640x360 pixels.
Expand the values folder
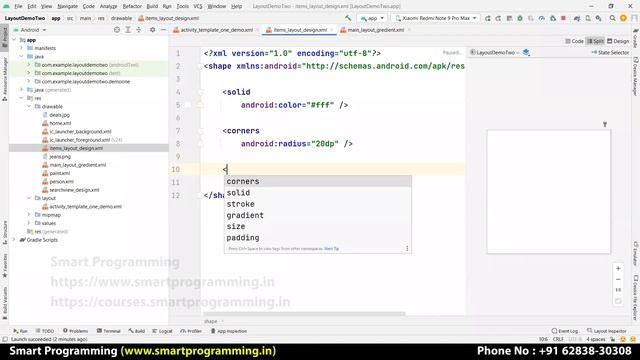[x=29, y=223]
